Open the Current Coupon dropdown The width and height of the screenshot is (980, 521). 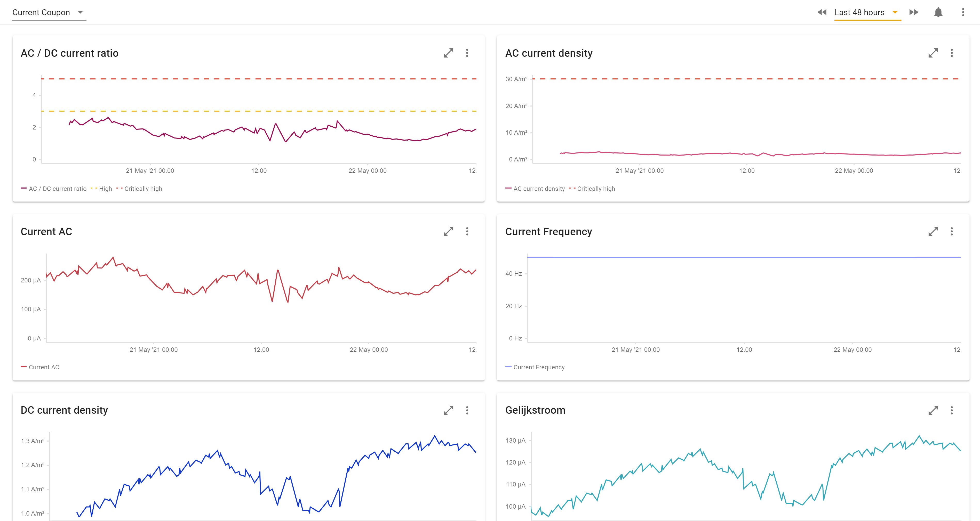tap(48, 13)
